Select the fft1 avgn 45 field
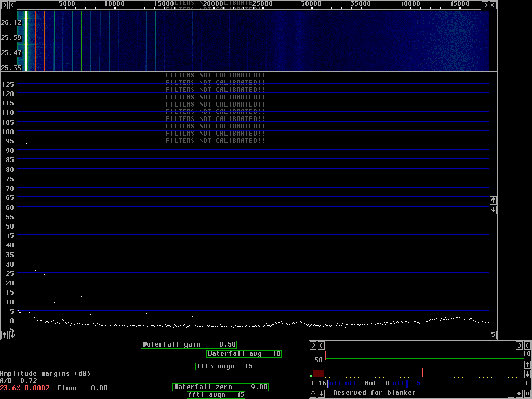The height and width of the screenshot is (399, 532). click(216, 395)
